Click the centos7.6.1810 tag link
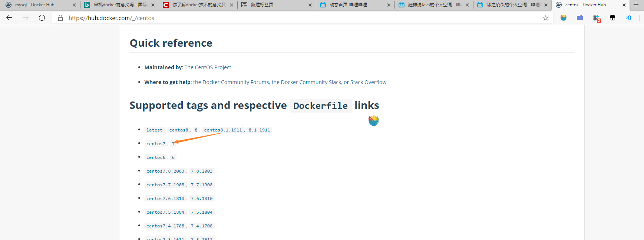This screenshot has height=240, width=644. point(165,199)
